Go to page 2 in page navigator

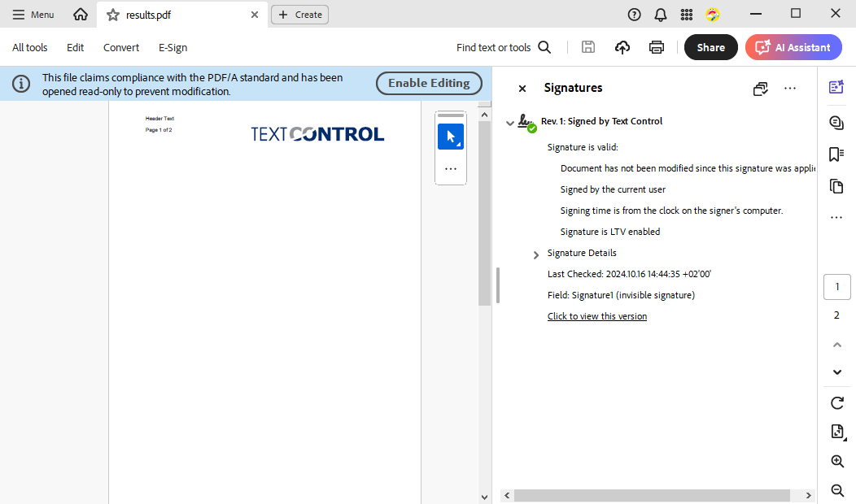tap(837, 315)
